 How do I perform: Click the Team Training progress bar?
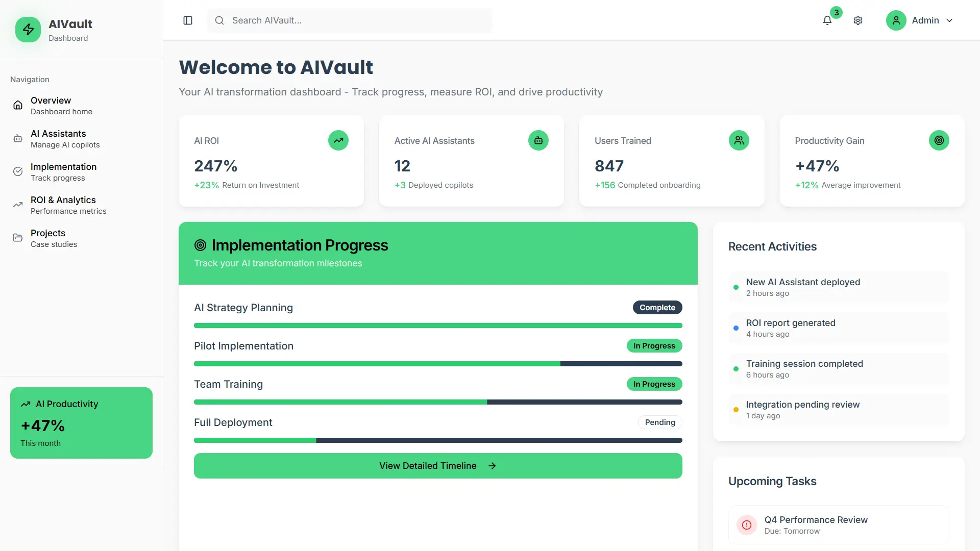click(x=438, y=402)
